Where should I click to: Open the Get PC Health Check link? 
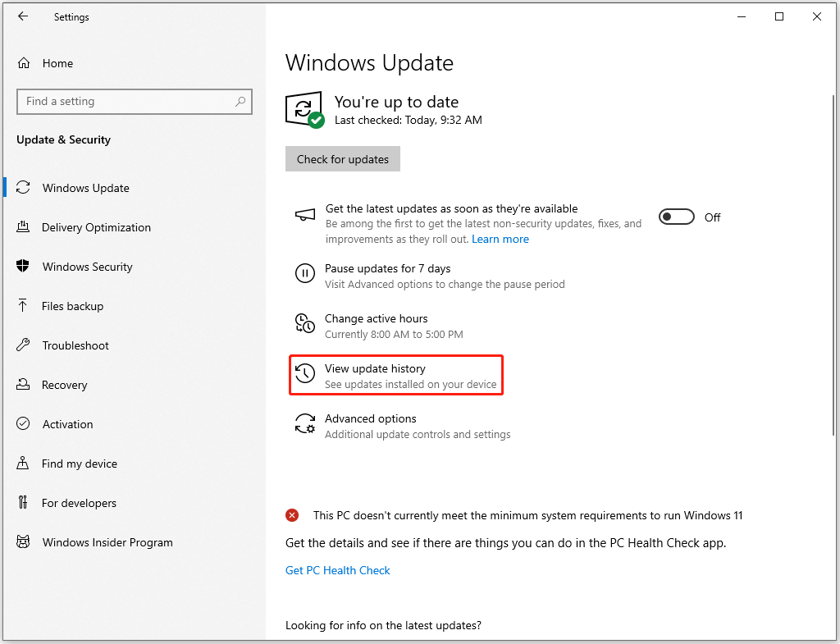coord(337,569)
